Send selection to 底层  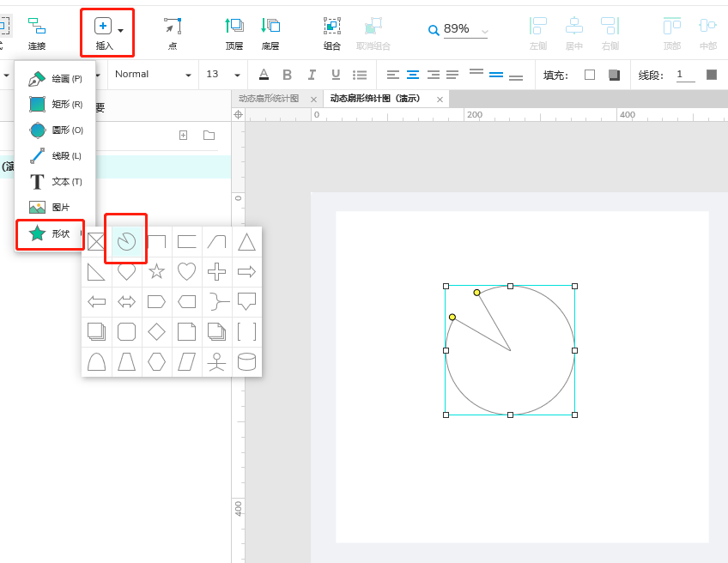(x=270, y=33)
